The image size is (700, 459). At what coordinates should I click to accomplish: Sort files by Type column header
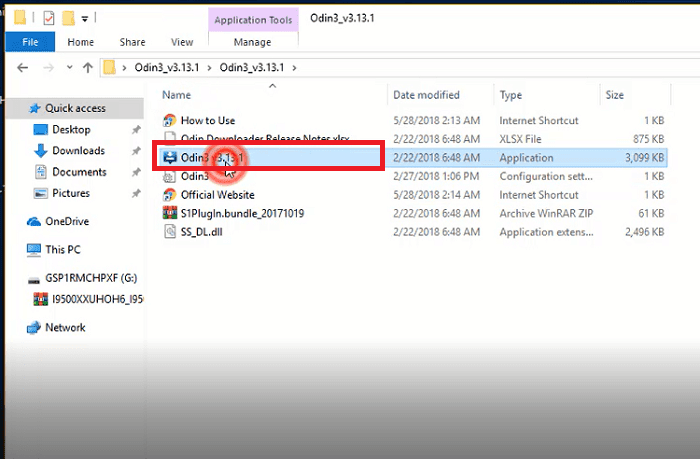coord(511,95)
